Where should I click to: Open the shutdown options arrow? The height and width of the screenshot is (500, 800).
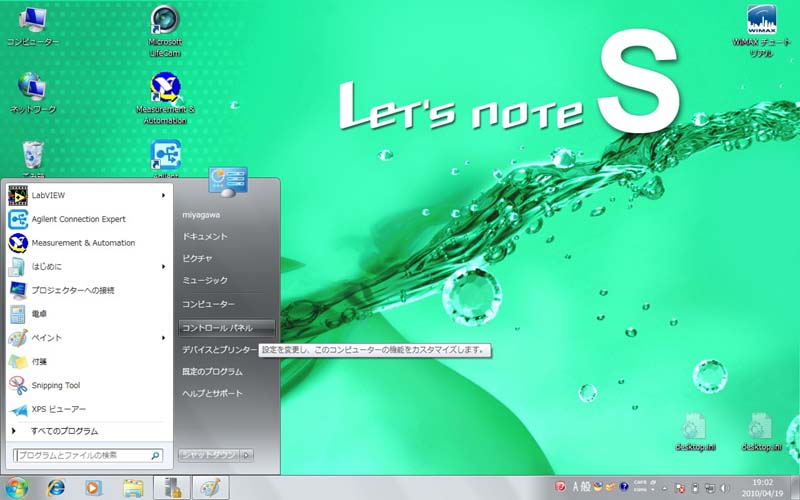(246, 455)
